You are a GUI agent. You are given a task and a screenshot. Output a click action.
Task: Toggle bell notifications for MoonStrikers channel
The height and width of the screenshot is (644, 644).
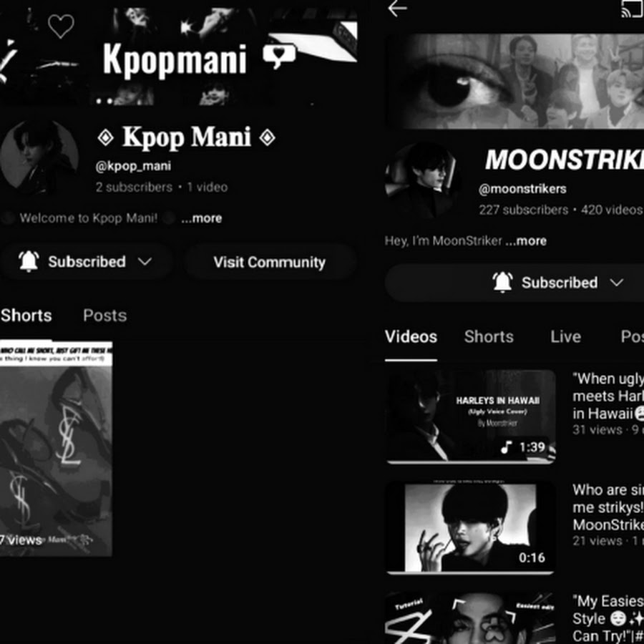click(x=502, y=282)
